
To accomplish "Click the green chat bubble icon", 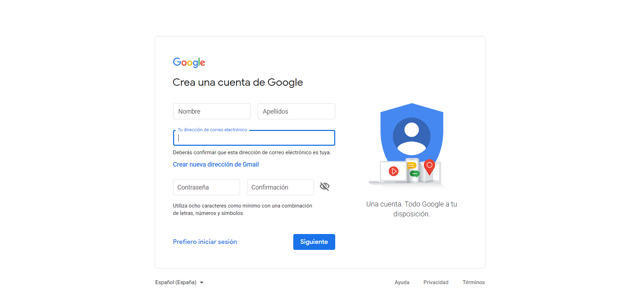I will pyautogui.click(x=415, y=173).
